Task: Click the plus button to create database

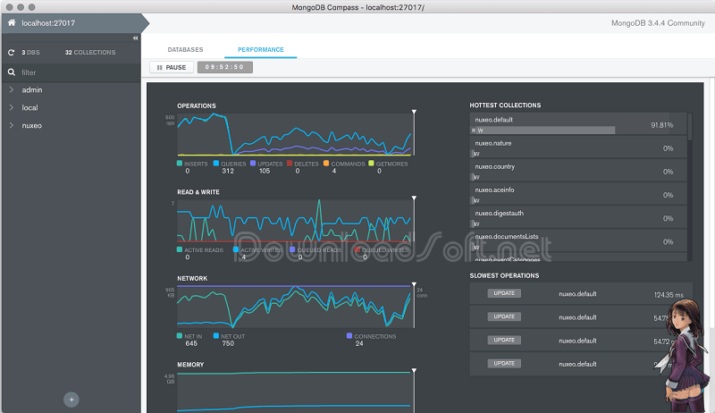Action: pyautogui.click(x=71, y=400)
